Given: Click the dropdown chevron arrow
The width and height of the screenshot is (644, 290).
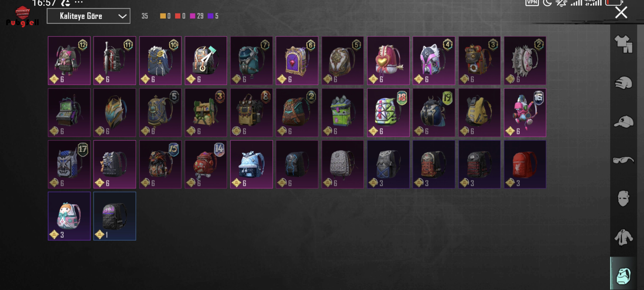Looking at the screenshot, I should [122, 16].
